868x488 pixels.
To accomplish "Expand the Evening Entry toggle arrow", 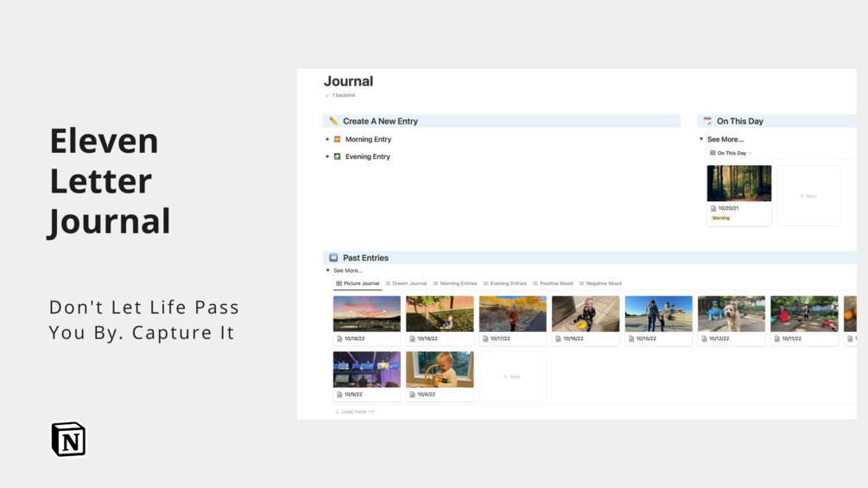I will click(327, 156).
